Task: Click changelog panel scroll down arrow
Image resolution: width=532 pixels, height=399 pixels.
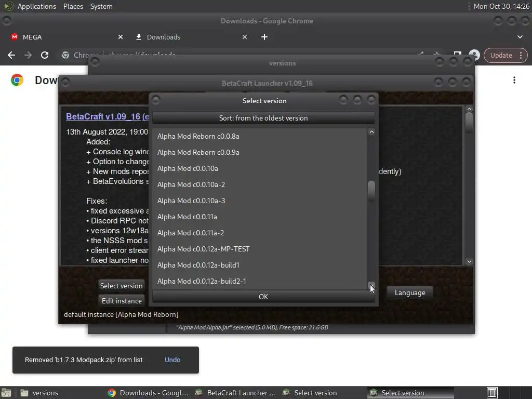Action: (x=469, y=261)
